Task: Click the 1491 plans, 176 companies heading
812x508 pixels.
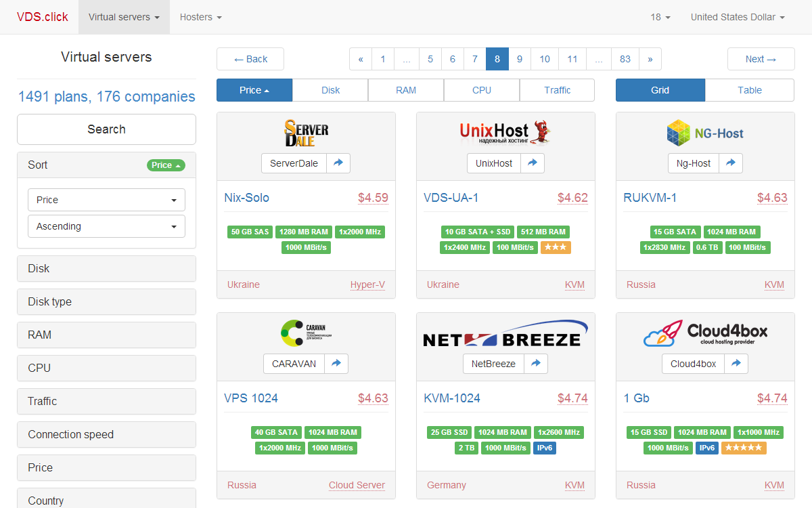Action: tap(106, 97)
